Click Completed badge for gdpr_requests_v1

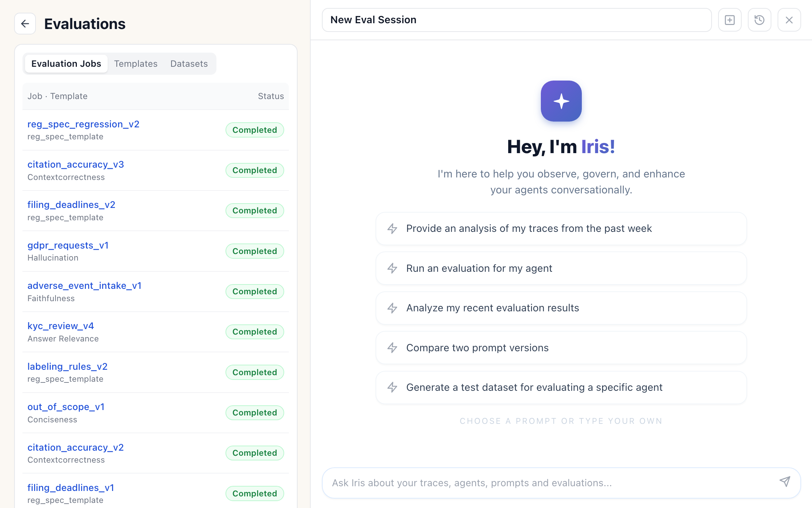tap(255, 251)
